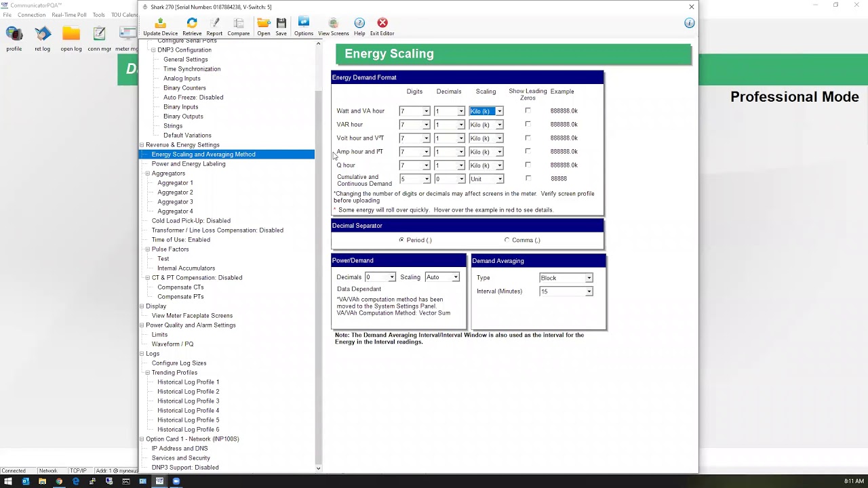The width and height of the screenshot is (868, 488).
Task: Select Power and Energy Labeling tree item
Action: click(189, 164)
